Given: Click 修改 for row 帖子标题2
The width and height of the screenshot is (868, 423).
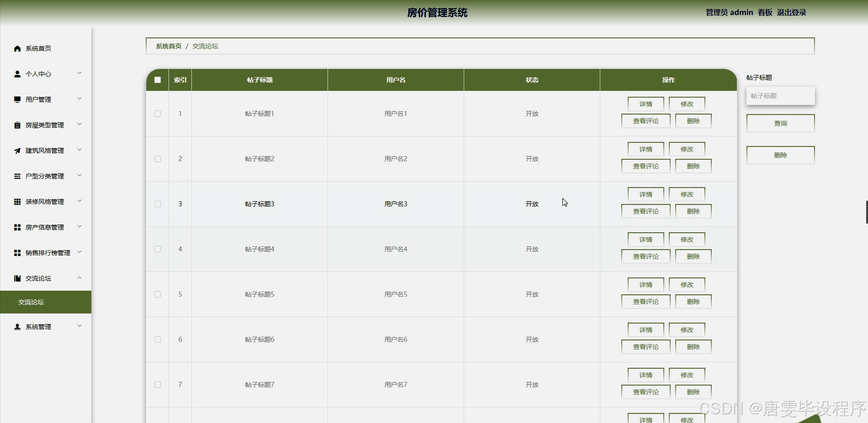Looking at the screenshot, I should [x=687, y=149].
